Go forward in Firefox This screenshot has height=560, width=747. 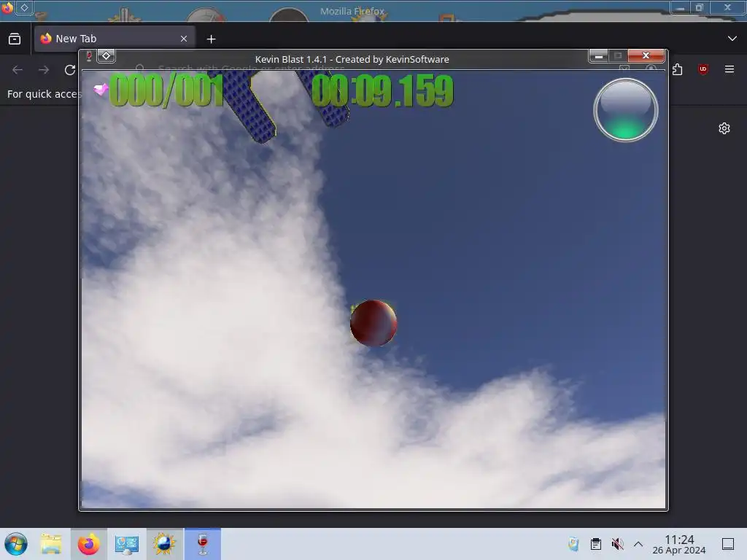tap(44, 70)
